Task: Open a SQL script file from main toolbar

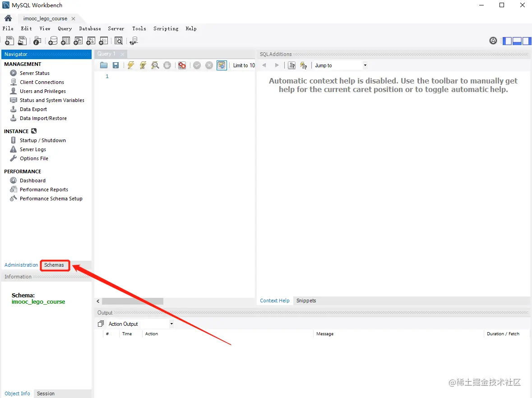Action: (22, 41)
